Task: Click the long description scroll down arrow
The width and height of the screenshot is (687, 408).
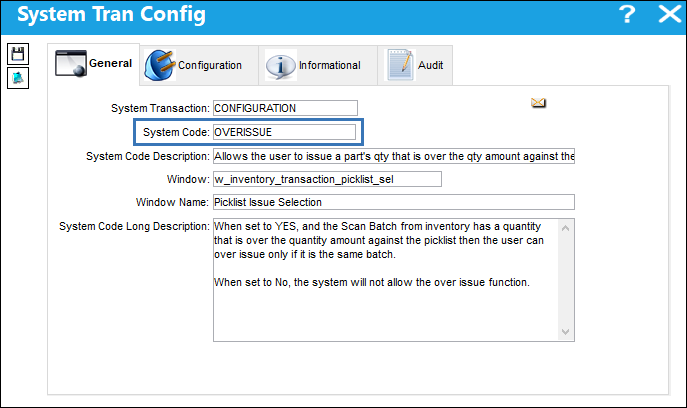Action: click(566, 332)
